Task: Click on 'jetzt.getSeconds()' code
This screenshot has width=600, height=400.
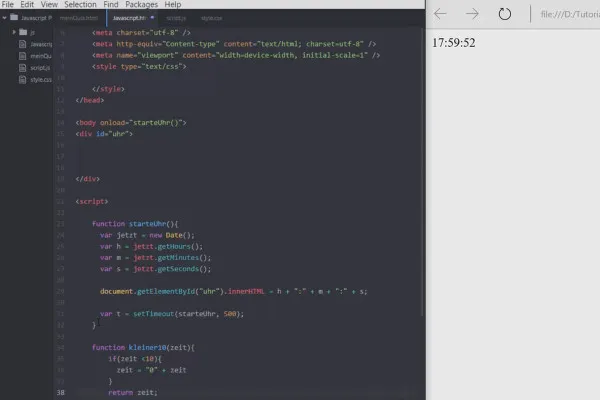Action: [172, 269]
